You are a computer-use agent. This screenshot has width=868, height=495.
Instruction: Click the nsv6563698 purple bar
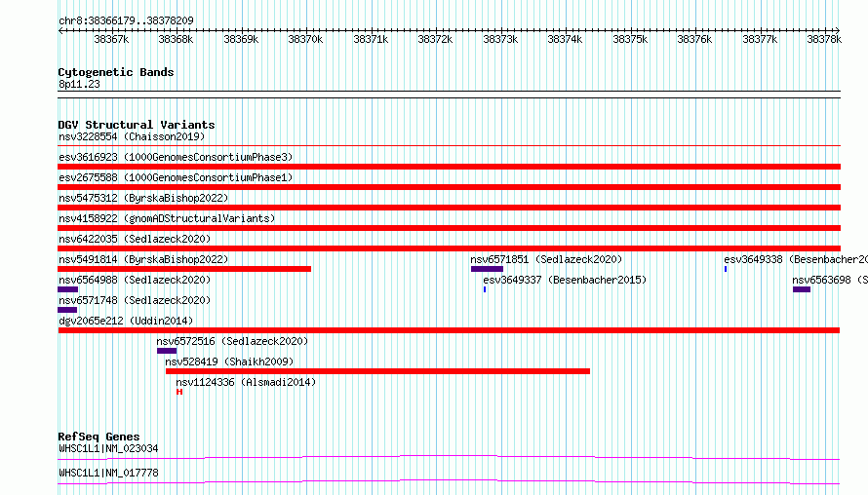[802, 289]
